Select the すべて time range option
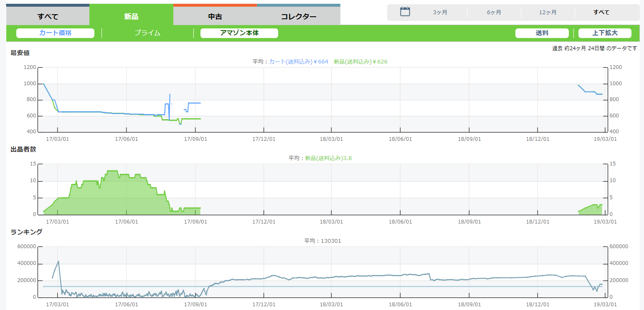Screen dimensions: 644x310 click(601, 13)
